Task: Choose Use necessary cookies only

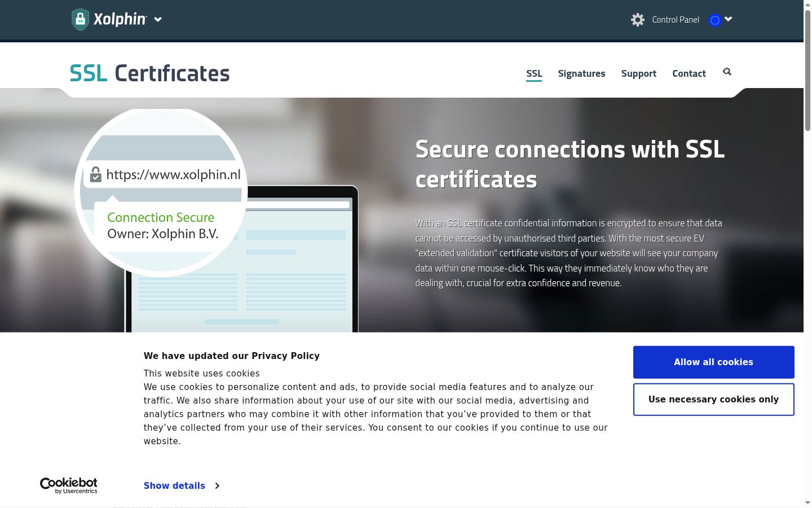Action: coord(714,400)
